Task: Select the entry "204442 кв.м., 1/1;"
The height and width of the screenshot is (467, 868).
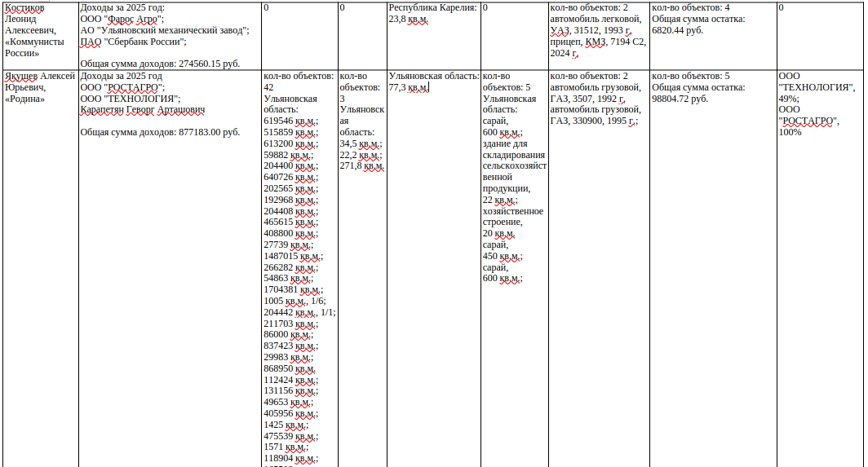Action: coord(299,312)
